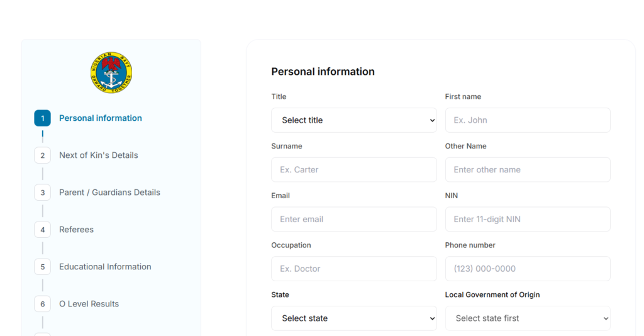Focus the First name input field
This screenshot has height=336, width=644.
click(528, 120)
